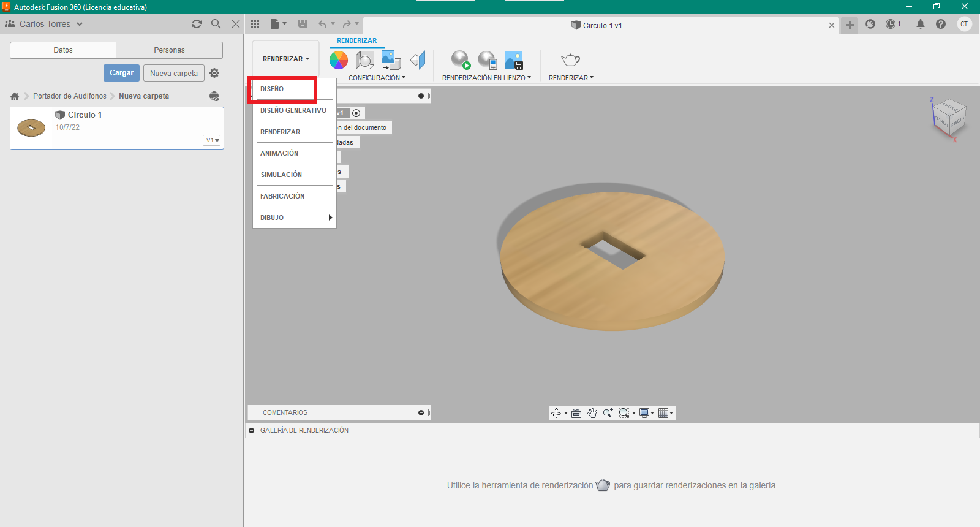Click Capture Image save icon
980x527 pixels.
[514, 60]
